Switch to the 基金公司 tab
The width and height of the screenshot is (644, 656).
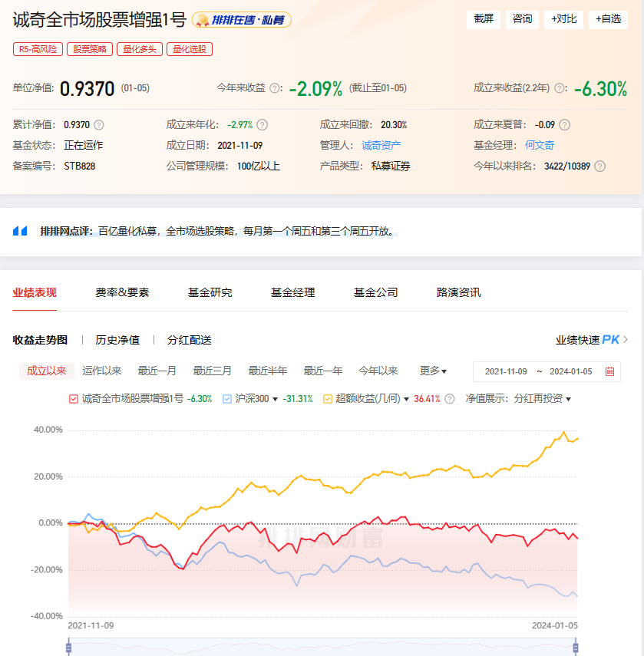coord(376,292)
